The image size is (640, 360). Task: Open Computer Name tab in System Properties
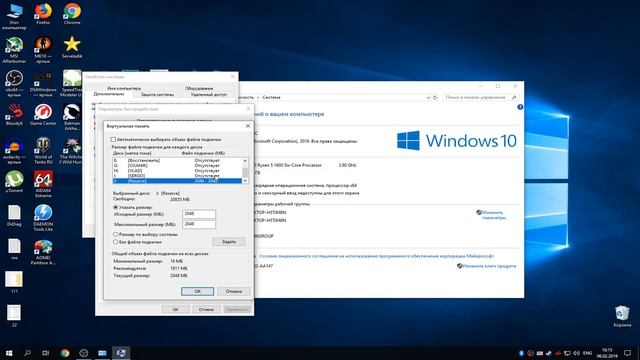(x=124, y=88)
